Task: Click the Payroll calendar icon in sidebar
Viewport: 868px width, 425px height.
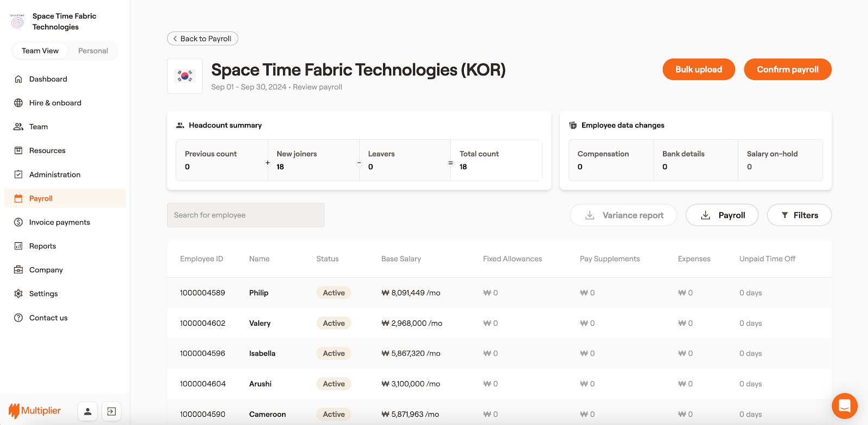Action: tap(18, 198)
